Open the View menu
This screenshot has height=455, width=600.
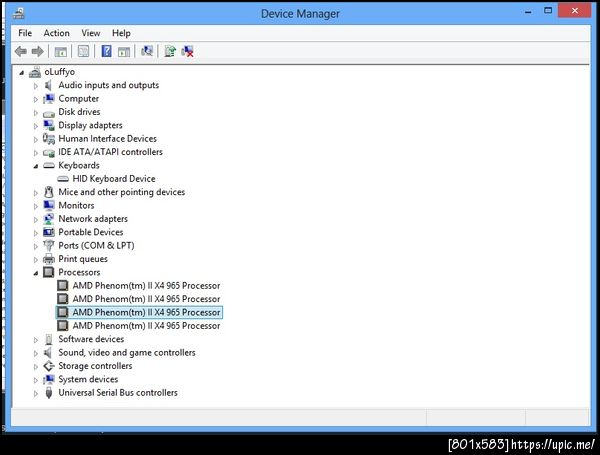click(x=91, y=33)
